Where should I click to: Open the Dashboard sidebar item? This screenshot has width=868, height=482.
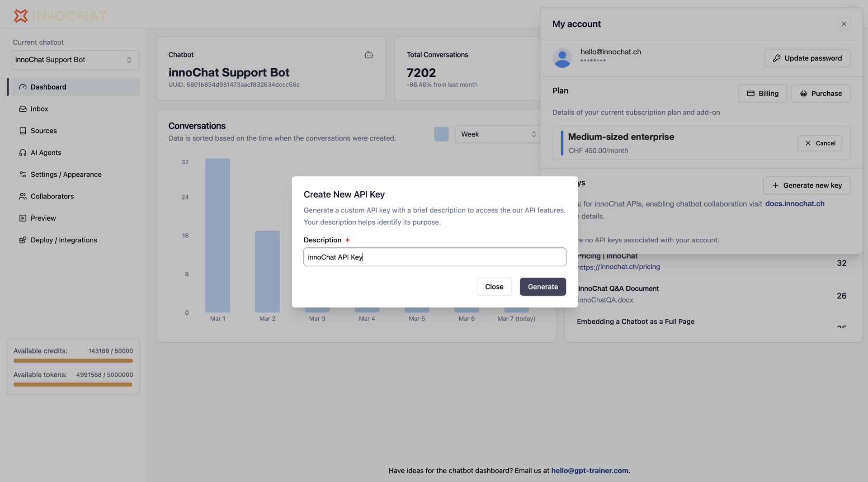pyautogui.click(x=75, y=87)
